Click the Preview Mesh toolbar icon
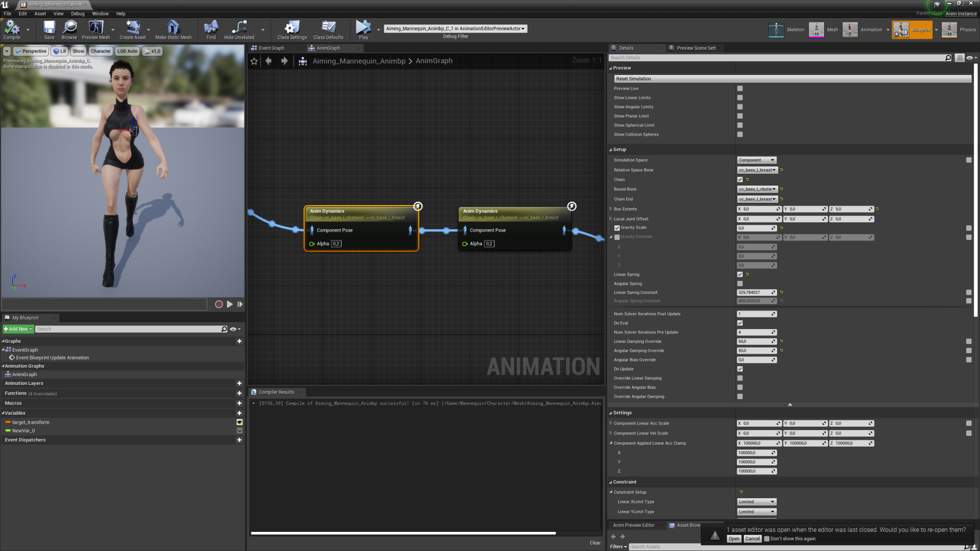980x551 pixels. pyautogui.click(x=96, y=29)
